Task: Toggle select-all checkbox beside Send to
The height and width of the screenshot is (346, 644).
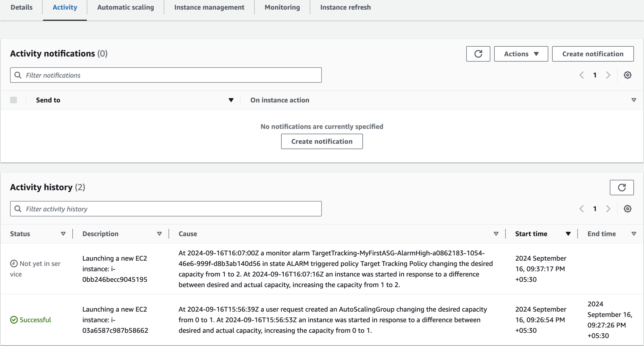Action: (x=13, y=100)
